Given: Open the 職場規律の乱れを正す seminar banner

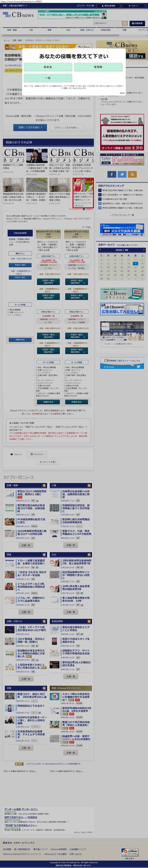Looking at the screenshot, I should (122, 132).
